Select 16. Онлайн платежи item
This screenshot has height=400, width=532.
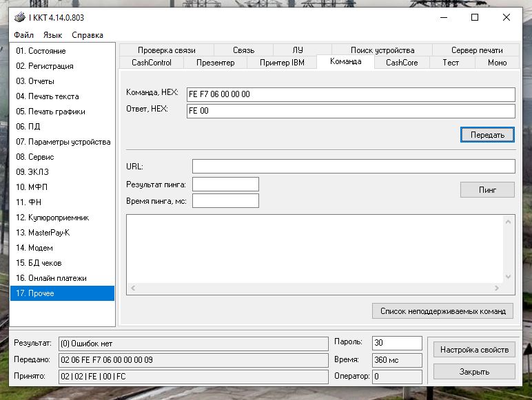click(x=63, y=278)
